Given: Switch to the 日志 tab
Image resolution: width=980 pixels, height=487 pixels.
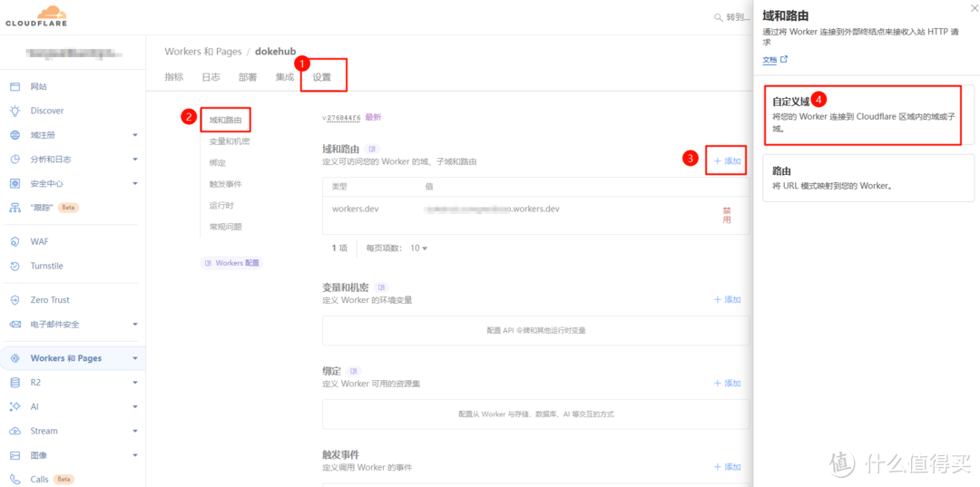Looking at the screenshot, I should 211,77.
